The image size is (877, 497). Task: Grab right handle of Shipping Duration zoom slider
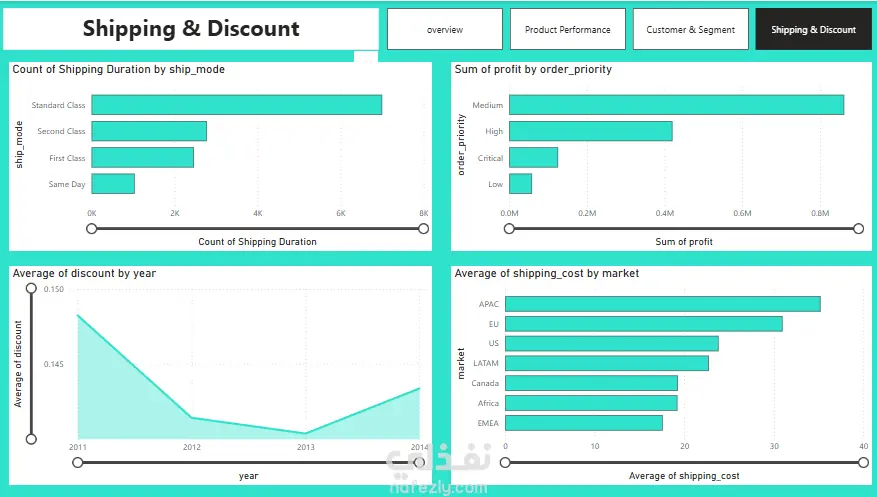(423, 229)
